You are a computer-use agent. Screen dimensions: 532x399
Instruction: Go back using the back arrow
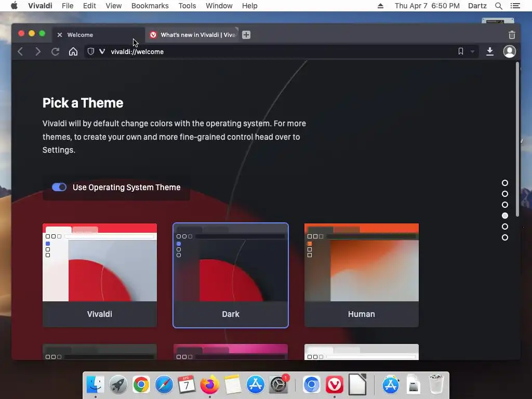20,51
